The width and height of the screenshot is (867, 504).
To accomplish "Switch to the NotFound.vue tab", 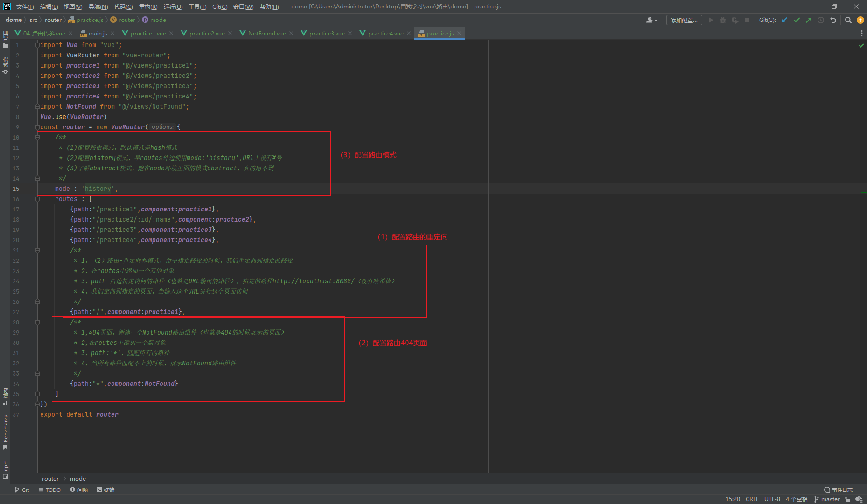I will [266, 34].
